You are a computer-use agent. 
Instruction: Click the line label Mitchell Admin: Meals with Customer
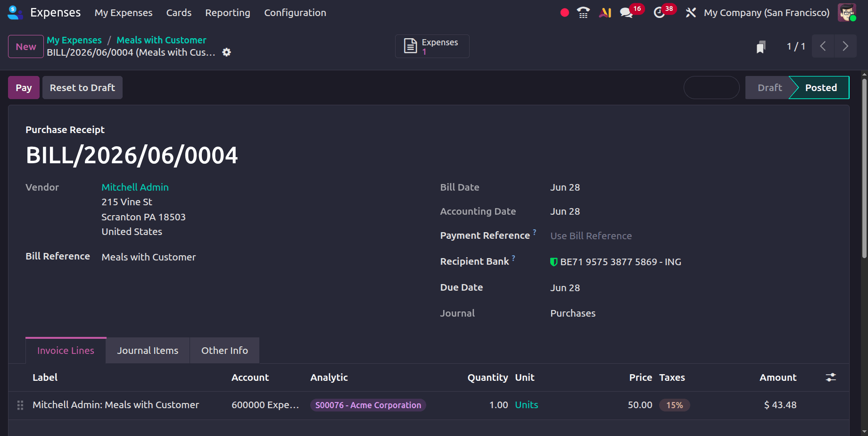click(x=116, y=405)
